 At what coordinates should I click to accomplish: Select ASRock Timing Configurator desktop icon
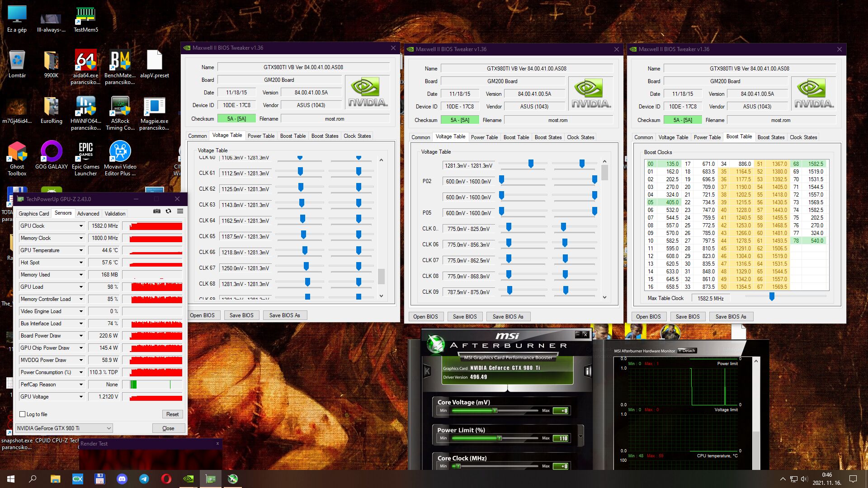[x=120, y=113]
